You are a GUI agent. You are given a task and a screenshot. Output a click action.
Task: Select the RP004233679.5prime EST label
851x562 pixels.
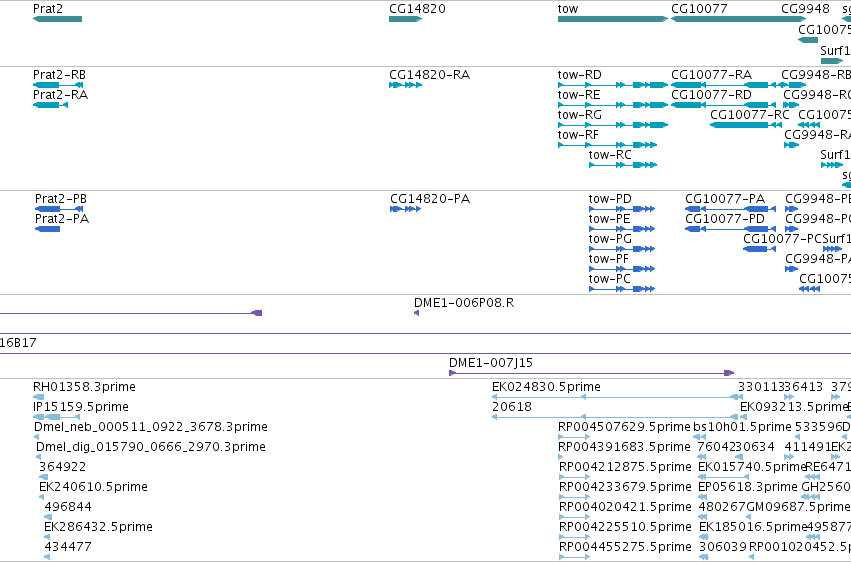point(625,487)
